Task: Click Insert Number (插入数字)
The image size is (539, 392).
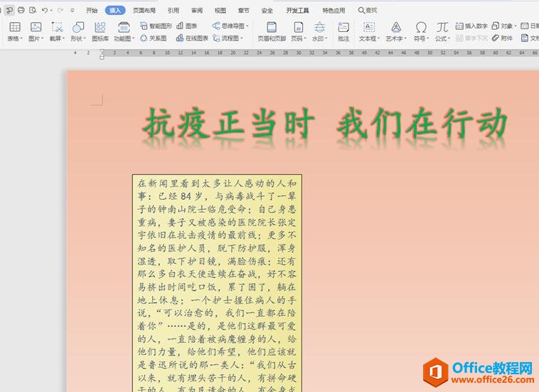Action: [x=471, y=26]
